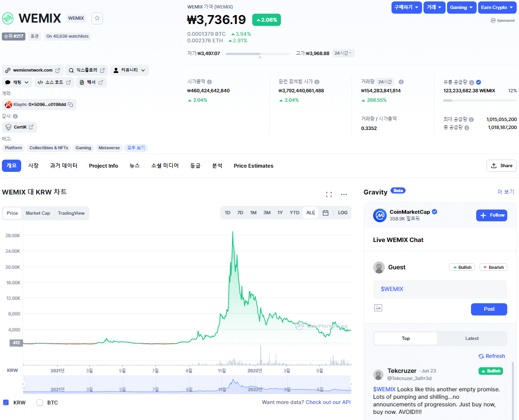Select Bearish sentiment for Guest

coord(493,267)
